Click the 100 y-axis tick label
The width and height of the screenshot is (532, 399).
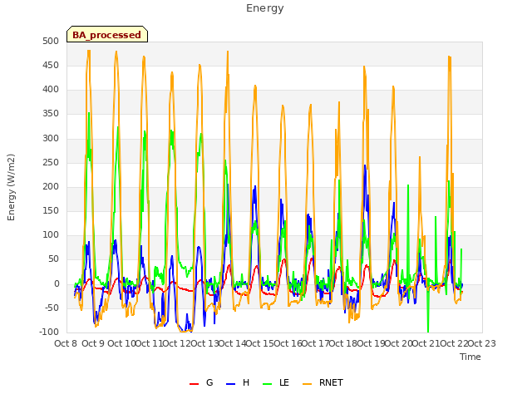coord(51,234)
